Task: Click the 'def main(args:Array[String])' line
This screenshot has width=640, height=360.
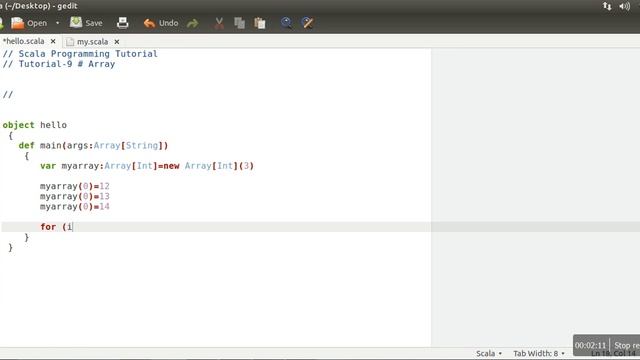Action: click(93, 145)
